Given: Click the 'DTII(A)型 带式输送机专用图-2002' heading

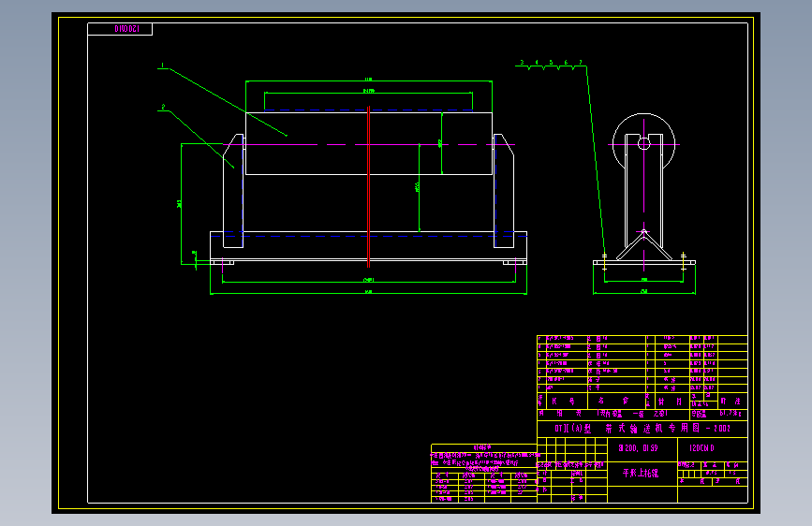Looking at the screenshot, I should click(642, 428).
